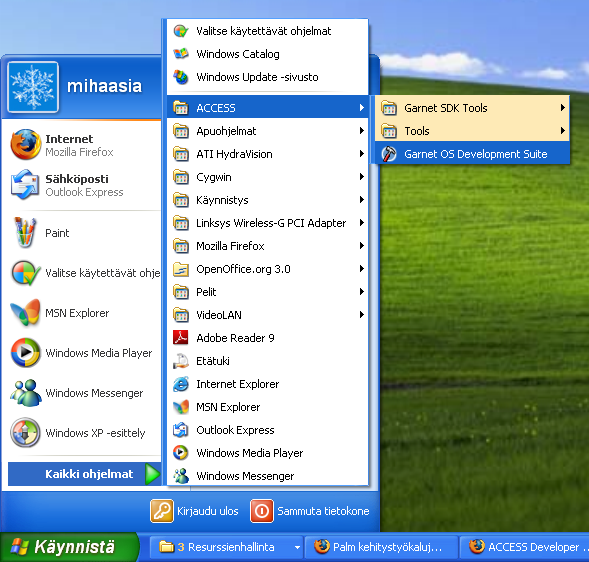Click the Windows XP -esittely tour icon

[26, 432]
